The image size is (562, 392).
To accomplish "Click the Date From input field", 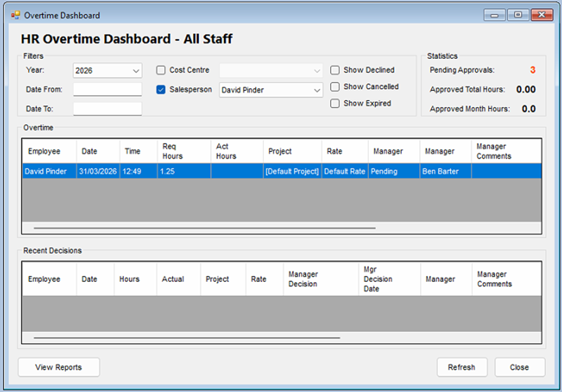I will tap(107, 89).
